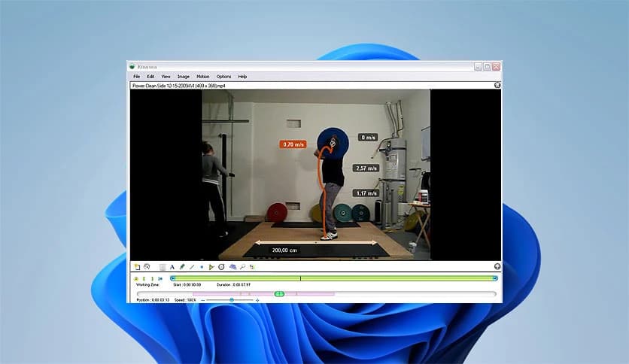Click the 200,00 cm measurement label
The image size is (629, 364).
point(284,250)
